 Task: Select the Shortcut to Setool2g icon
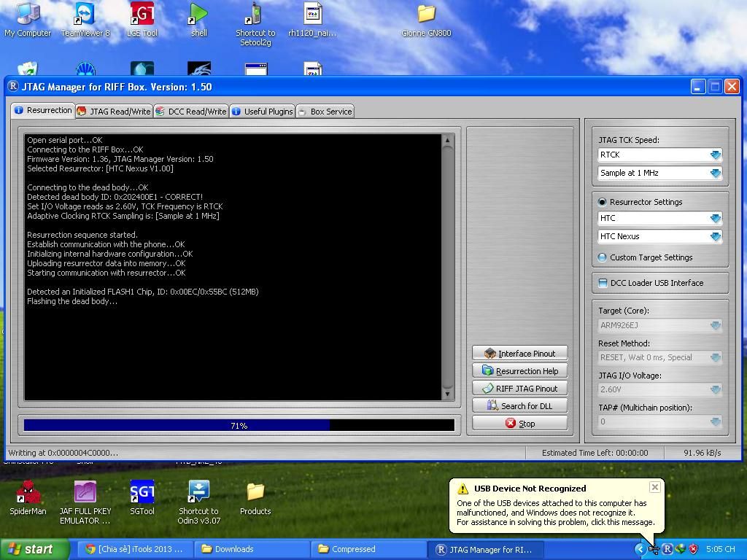pyautogui.click(x=255, y=24)
